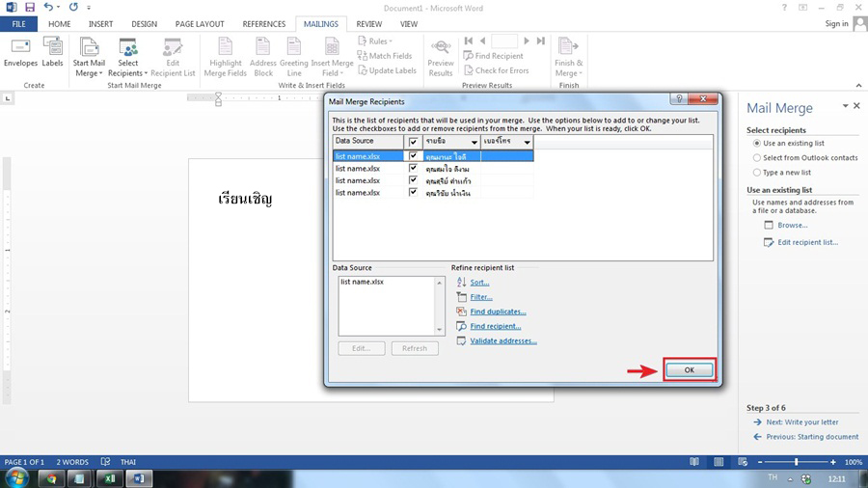Uncheck the second recipient row checkbox
Viewport: 868px width, 488px height.
pyautogui.click(x=413, y=168)
